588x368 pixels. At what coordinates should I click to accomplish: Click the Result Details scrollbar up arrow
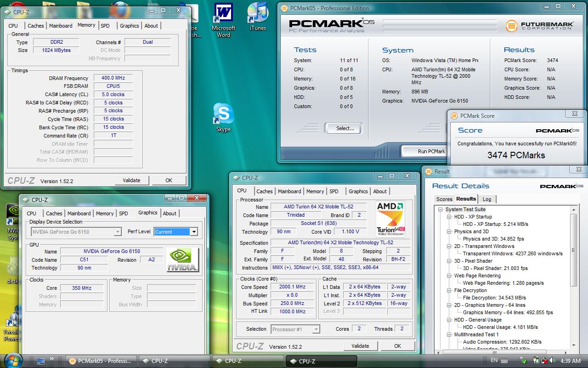point(574,210)
